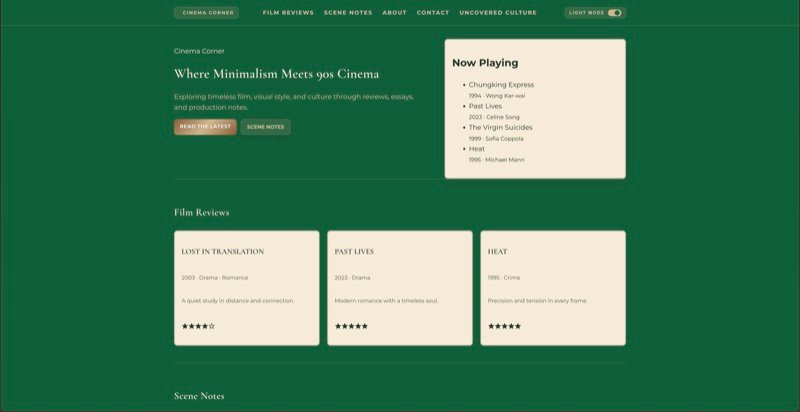Select Heat in Now Playing list
The width and height of the screenshot is (800, 412).
pyautogui.click(x=477, y=149)
